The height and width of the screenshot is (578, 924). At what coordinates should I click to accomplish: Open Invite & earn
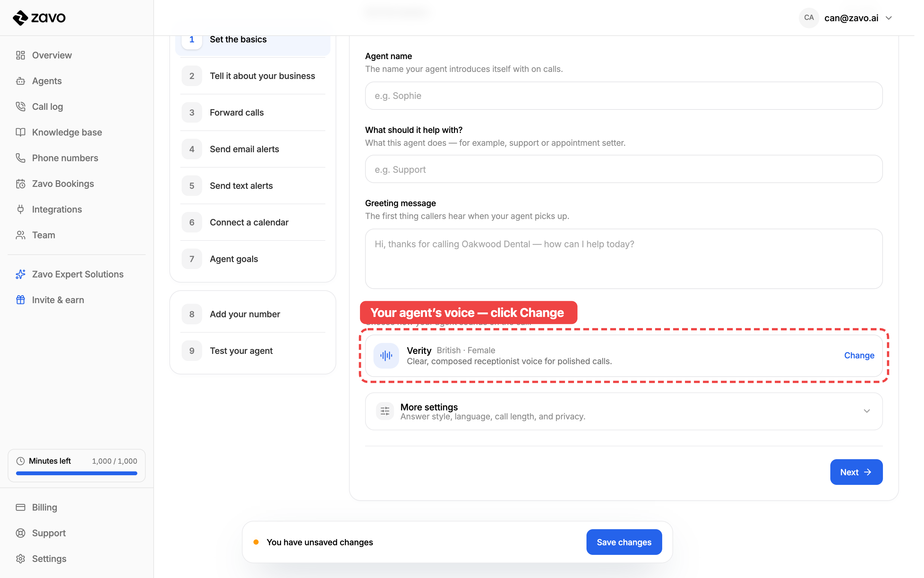77,300
